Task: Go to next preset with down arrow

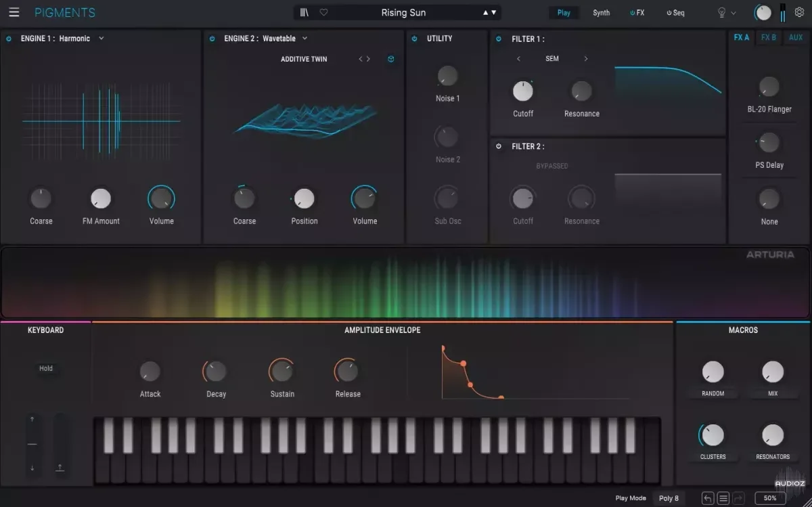Action: 494,12
